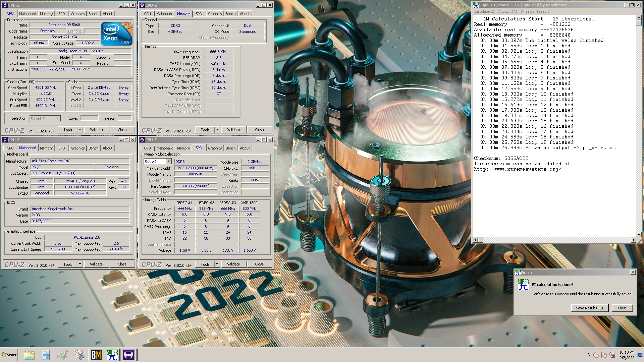Viewport: 644px width, 362px height.
Task: Switch to BenchMate taskbar button
Action: 96,355
